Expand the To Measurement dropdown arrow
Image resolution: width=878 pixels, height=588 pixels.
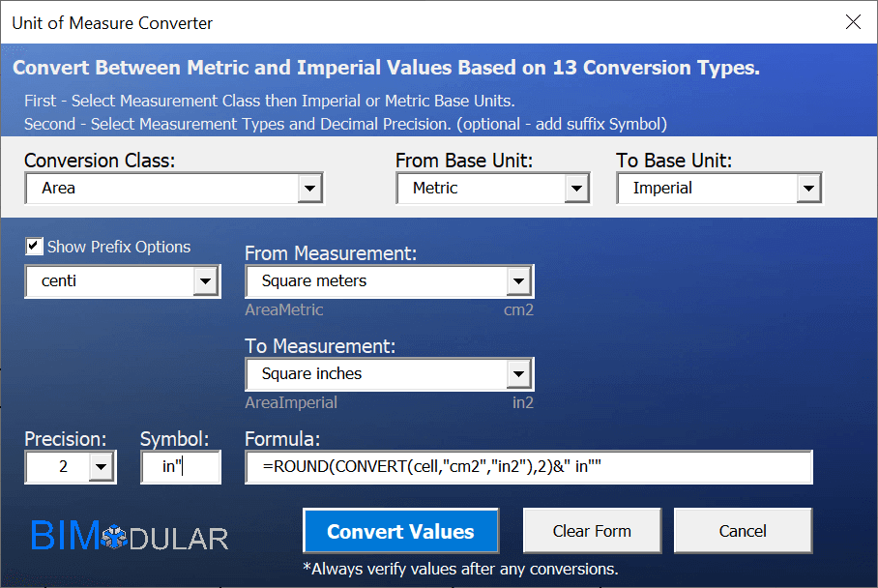(x=519, y=374)
